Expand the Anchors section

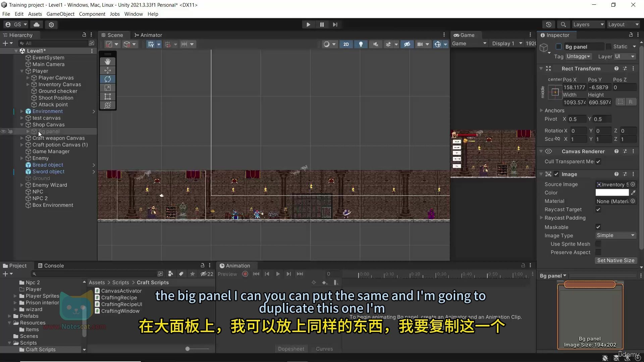click(541, 110)
